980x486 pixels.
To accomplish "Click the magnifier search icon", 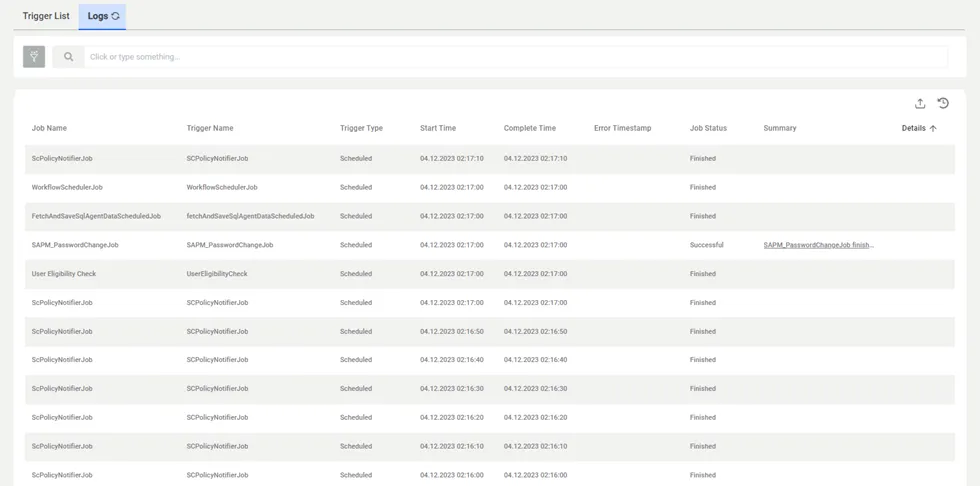I will (x=69, y=57).
